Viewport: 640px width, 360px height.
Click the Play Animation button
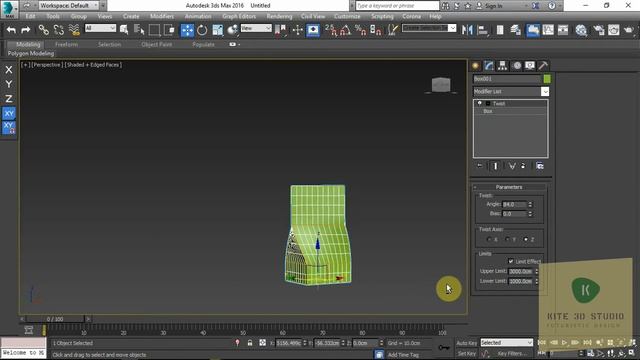coord(564,342)
